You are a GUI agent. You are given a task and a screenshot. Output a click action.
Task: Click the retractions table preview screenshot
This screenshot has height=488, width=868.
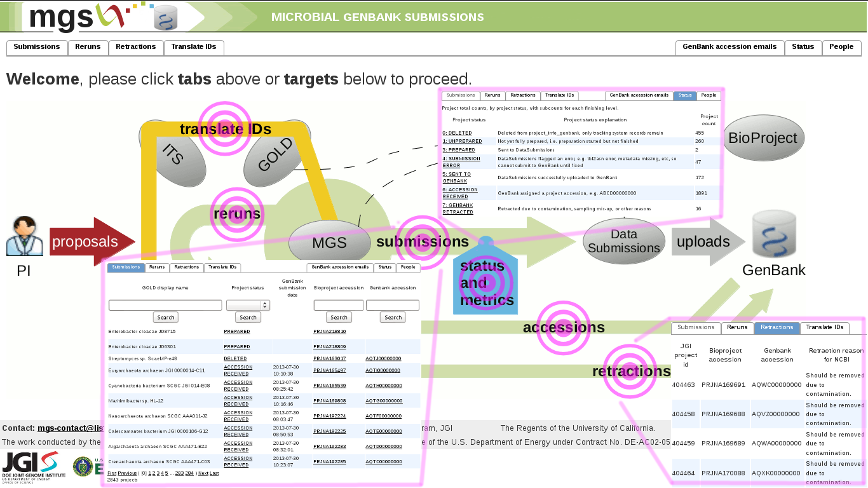[769, 402]
